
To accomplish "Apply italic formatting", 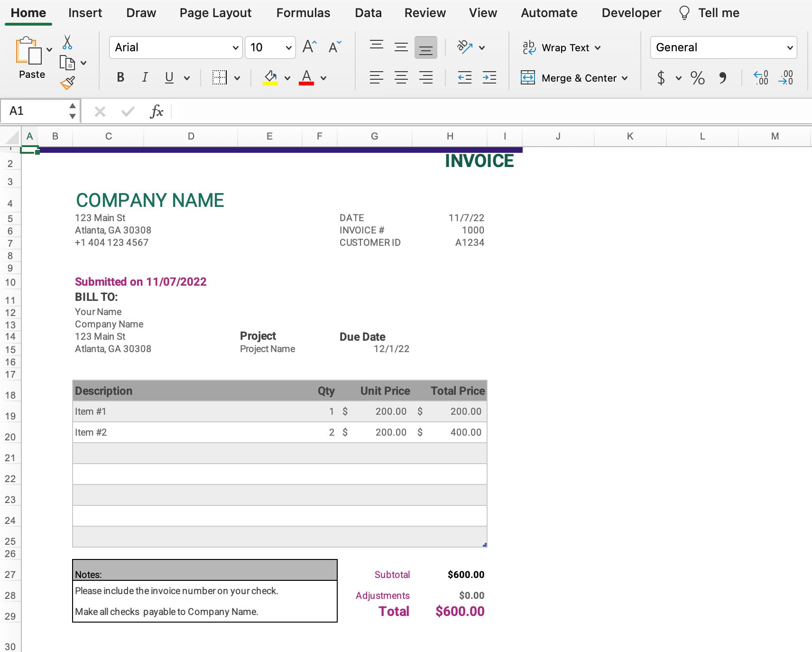I will point(145,77).
